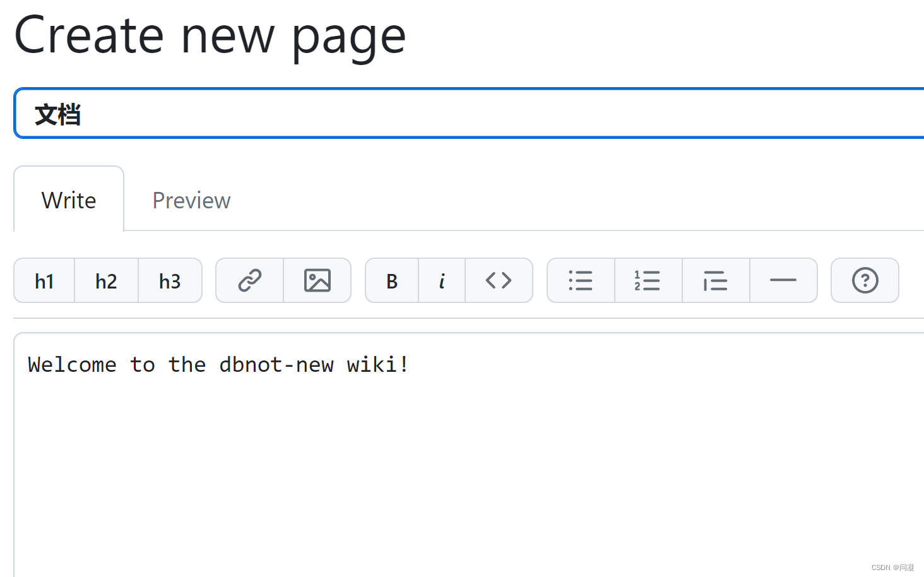Apply h2 heading style
Screen dimensions: 924x577
tap(106, 280)
